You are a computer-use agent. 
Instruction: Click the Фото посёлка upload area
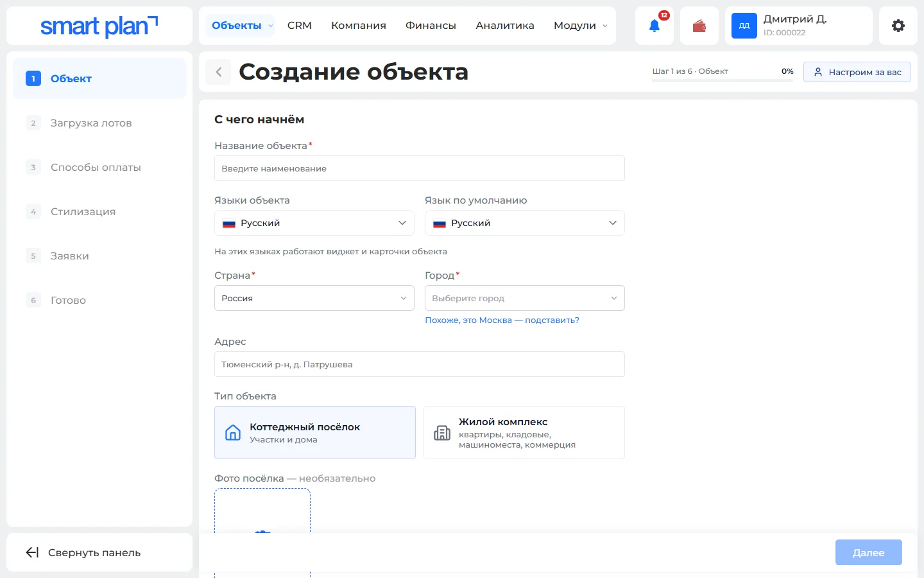point(262,511)
